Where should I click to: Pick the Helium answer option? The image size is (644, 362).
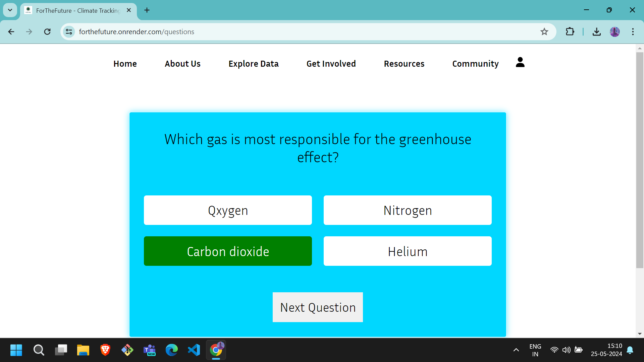pos(408,251)
